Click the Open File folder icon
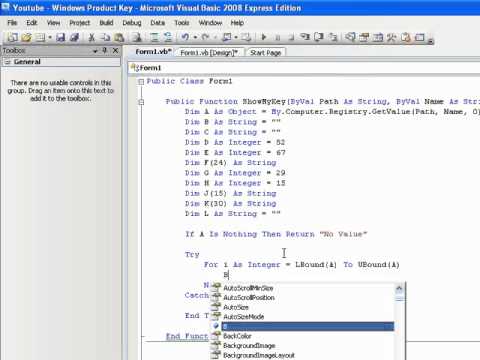The image size is (480, 360). tap(26, 37)
